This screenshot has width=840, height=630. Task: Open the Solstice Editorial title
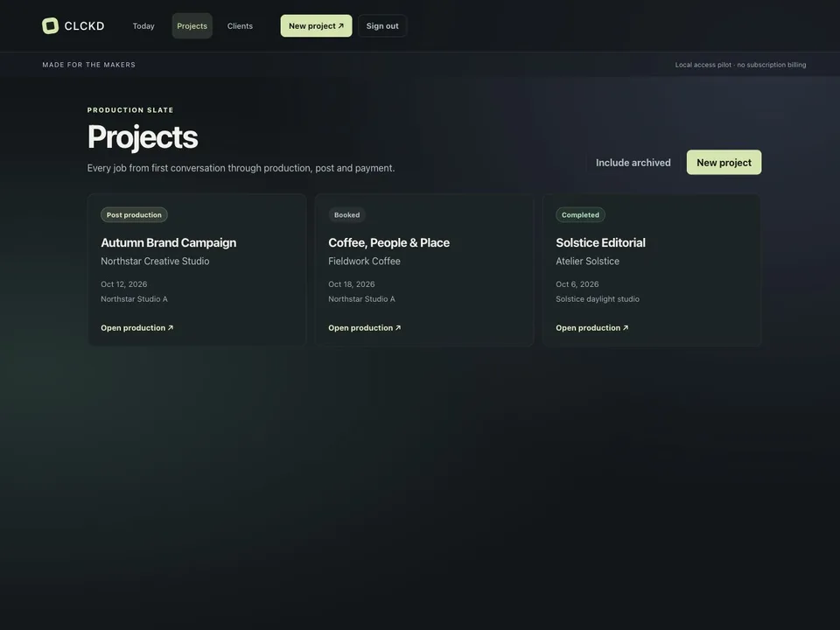pyautogui.click(x=600, y=242)
